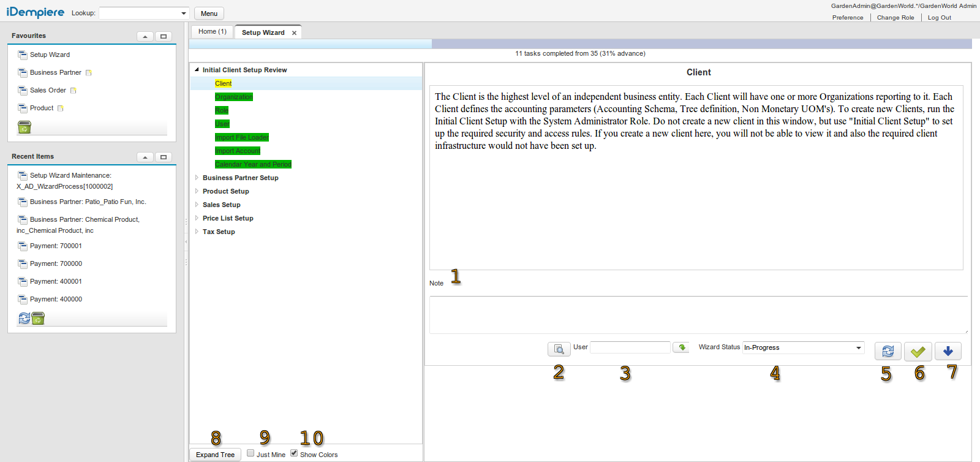The width and height of the screenshot is (980, 462).
Task: Click the Business Partner window icon in Favourites
Action: tap(22, 73)
